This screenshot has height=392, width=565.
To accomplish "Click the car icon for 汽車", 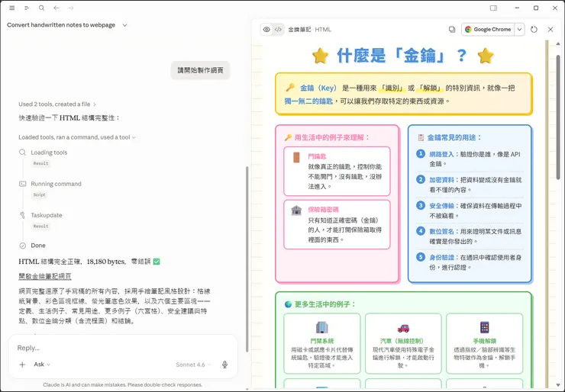I will click(403, 328).
